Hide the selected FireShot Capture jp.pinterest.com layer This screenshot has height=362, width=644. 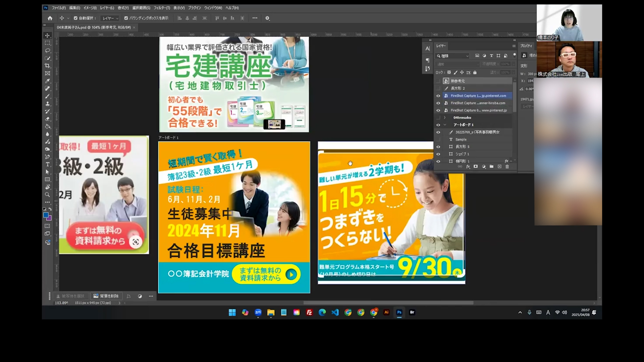pos(438,96)
